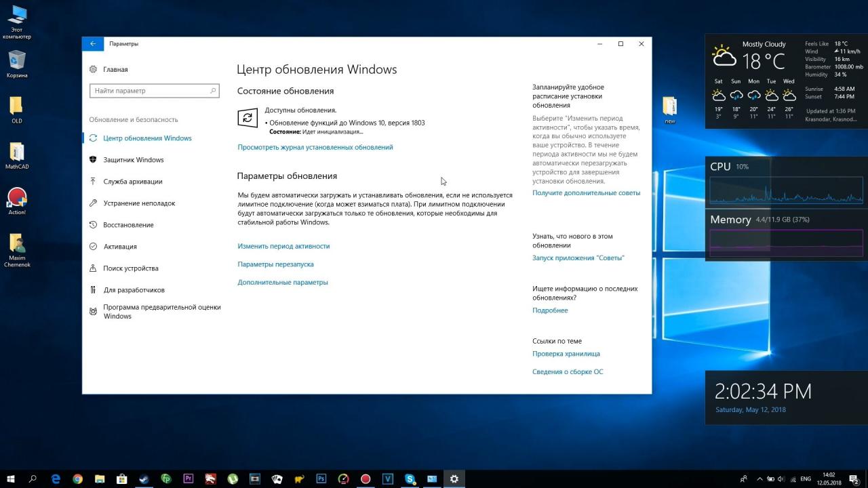The image size is (868, 488).
Task: Open Adobe Photoshop from taskbar
Action: point(321,479)
